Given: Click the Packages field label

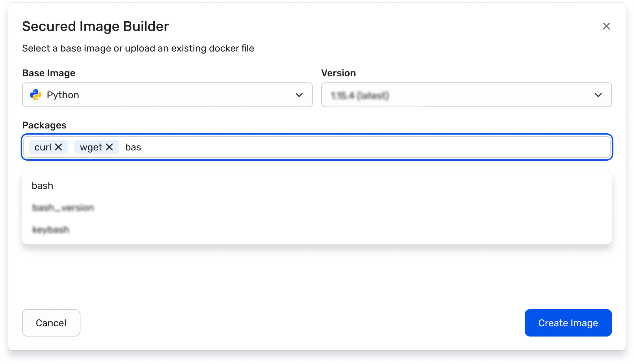Looking at the screenshot, I should pos(44,125).
